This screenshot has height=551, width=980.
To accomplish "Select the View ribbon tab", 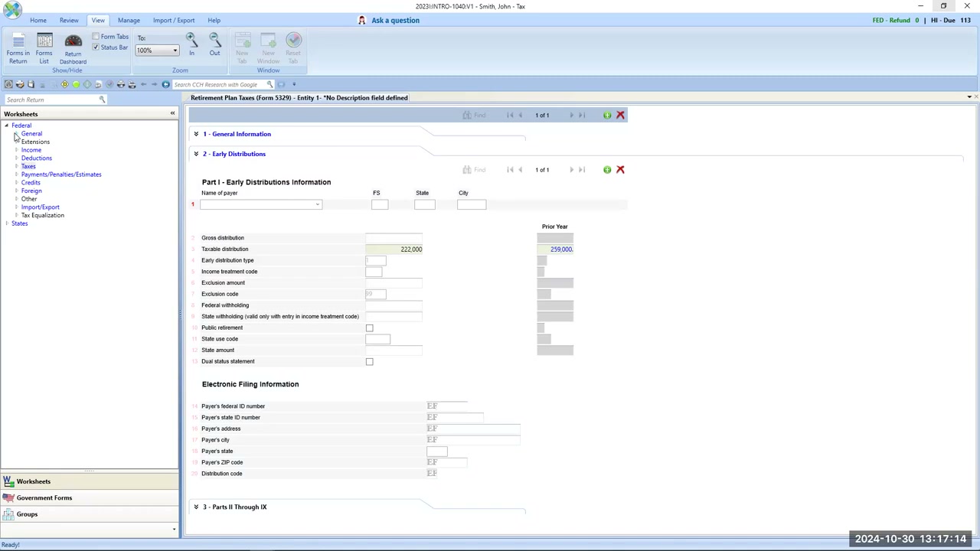I will (98, 21).
